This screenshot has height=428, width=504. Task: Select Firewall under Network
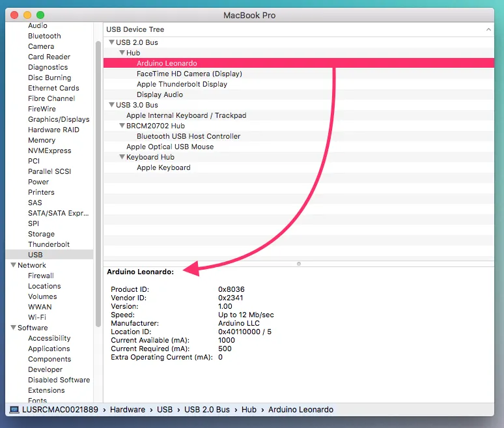[x=41, y=276]
